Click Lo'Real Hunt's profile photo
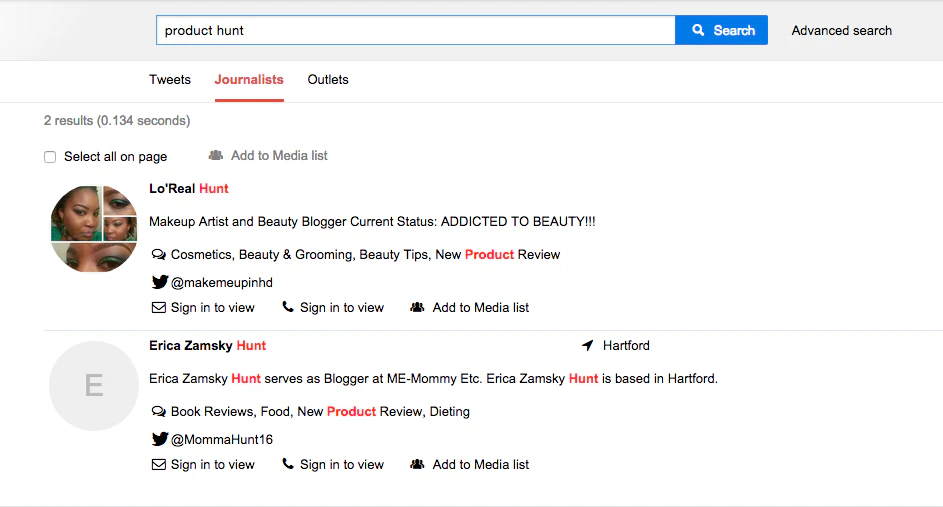This screenshot has height=507, width=943. (x=94, y=229)
